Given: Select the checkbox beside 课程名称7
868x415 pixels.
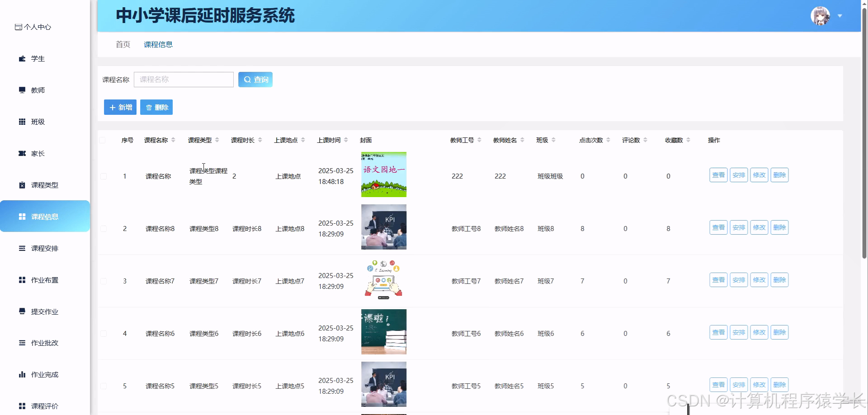Looking at the screenshot, I should tap(103, 281).
